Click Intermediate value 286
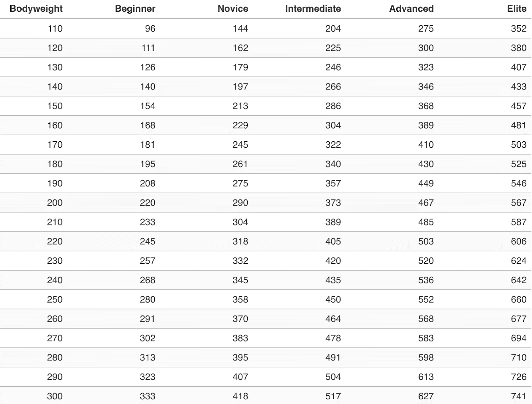The width and height of the screenshot is (532, 404). point(333,106)
